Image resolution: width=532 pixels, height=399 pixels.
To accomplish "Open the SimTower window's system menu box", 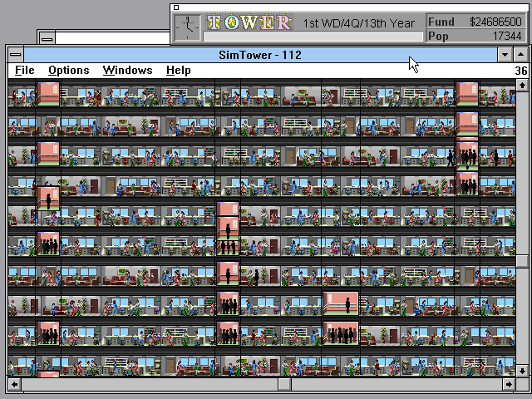I will pyautogui.click(x=16, y=55).
